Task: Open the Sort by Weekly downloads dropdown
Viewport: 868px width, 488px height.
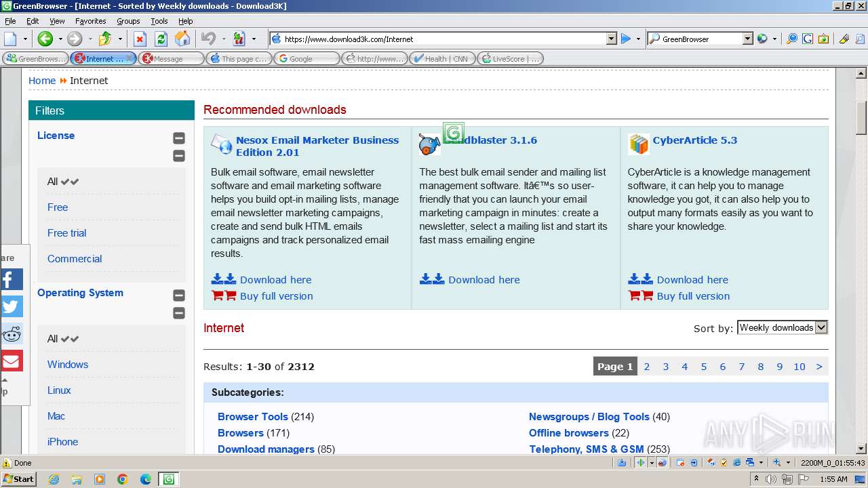Action: [x=783, y=327]
